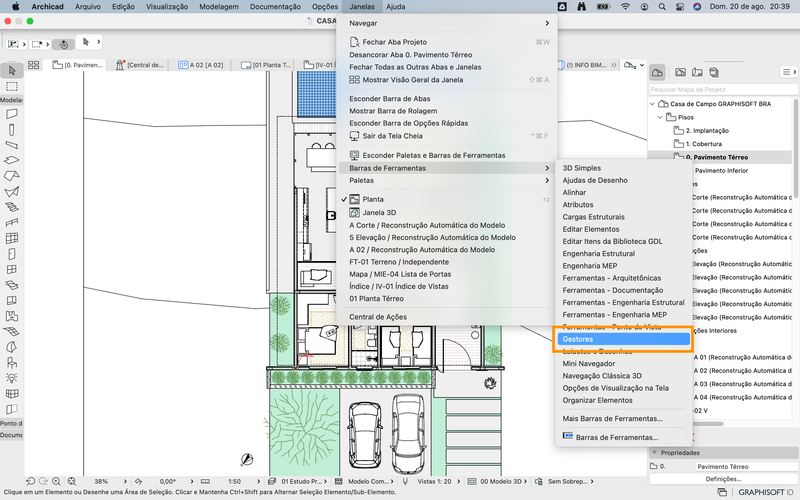Screen dimensions: 800x500
Task: Select the Beam tool in toolbox
Action: point(12,145)
